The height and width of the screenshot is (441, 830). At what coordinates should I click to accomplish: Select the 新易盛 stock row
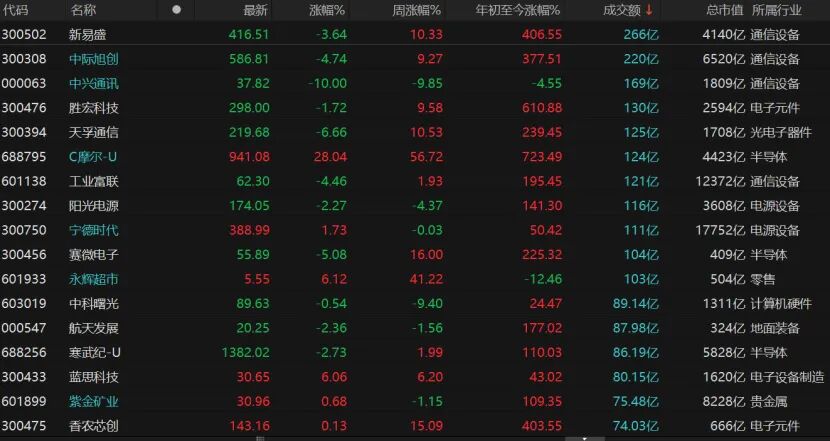coord(415,34)
